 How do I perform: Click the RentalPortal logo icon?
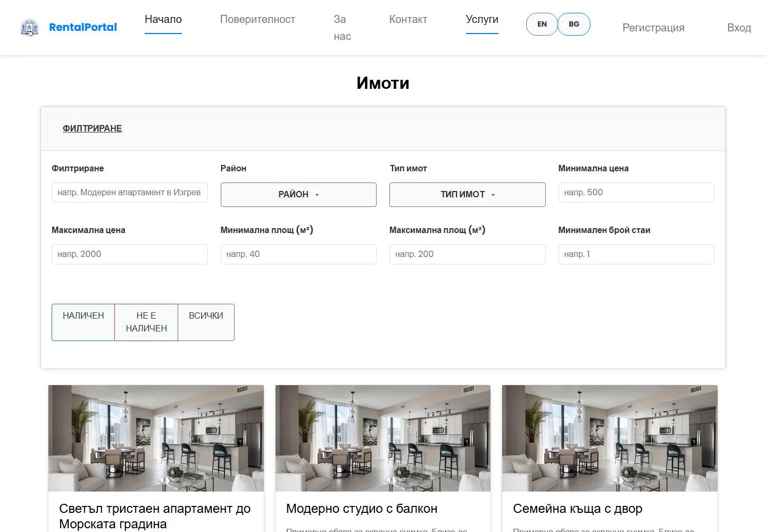tap(30, 27)
